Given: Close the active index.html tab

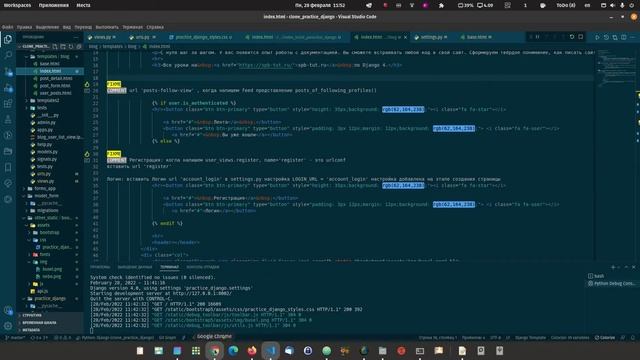Looking at the screenshot, I should click(405, 37).
